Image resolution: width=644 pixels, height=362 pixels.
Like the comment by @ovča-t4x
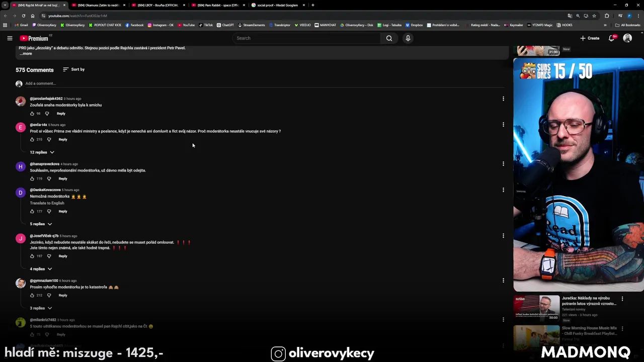coord(32,139)
